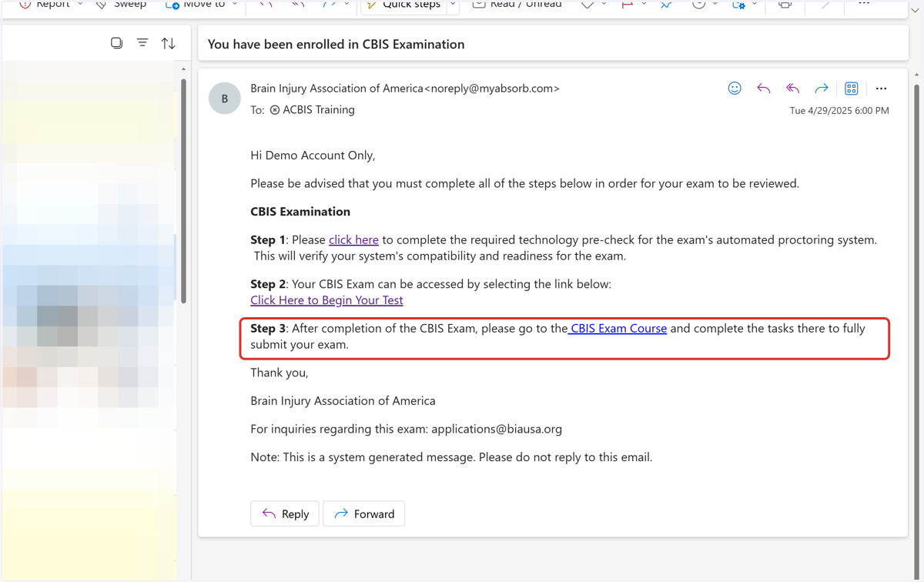Click the subject 'You have been enrolled in CBIS Examination'
The height and width of the screenshot is (582, 924).
[336, 45]
